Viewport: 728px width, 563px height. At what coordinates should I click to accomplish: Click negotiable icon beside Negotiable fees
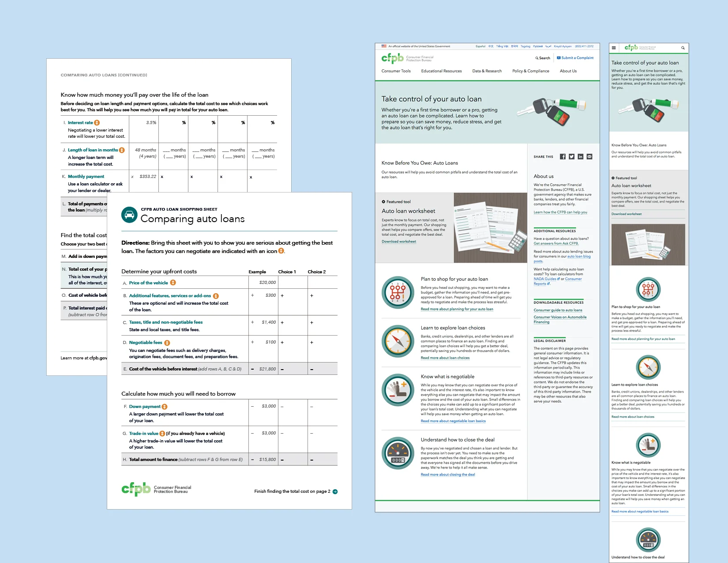[x=167, y=343]
